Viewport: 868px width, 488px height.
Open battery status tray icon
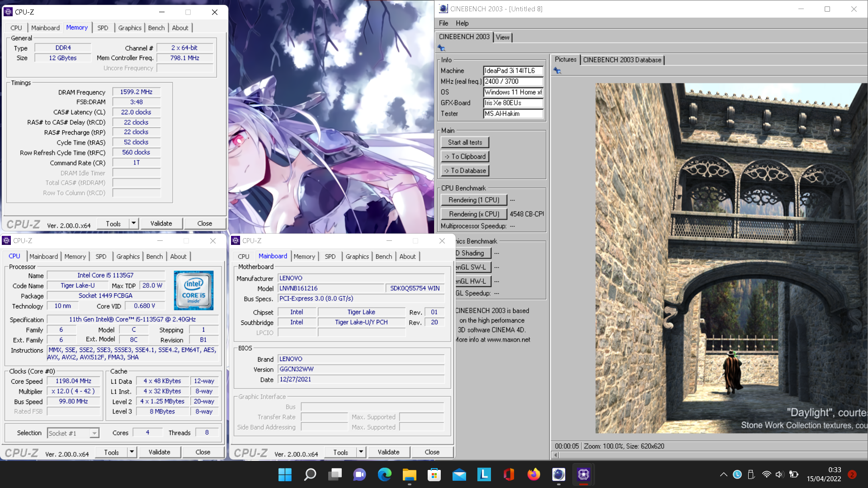(x=794, y=474)
